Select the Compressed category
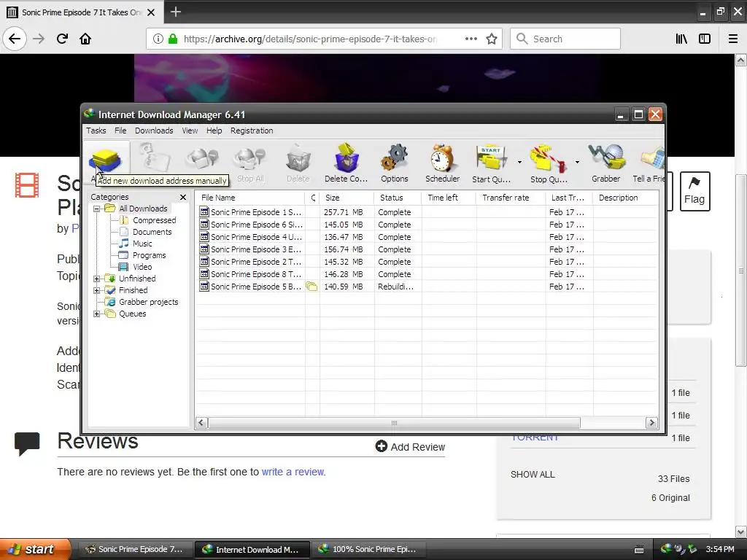The height and width of the screenshot is (560, 747). pos(154,220)
